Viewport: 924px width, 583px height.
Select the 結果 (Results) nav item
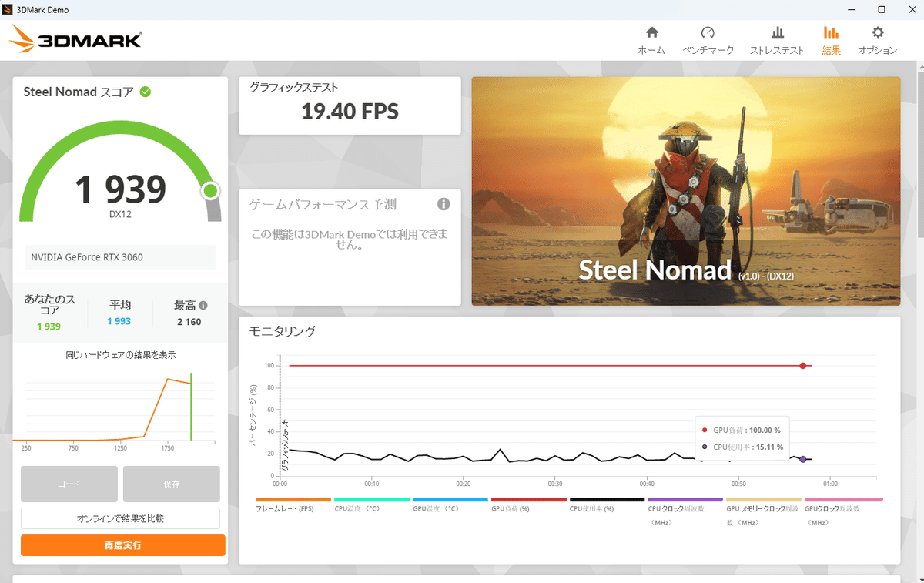[831, 41]
